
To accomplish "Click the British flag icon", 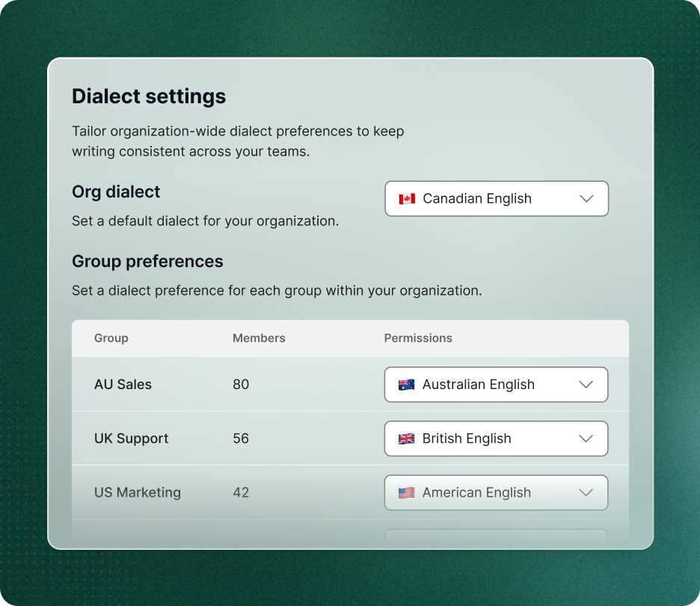I will (x=405, y=438).
